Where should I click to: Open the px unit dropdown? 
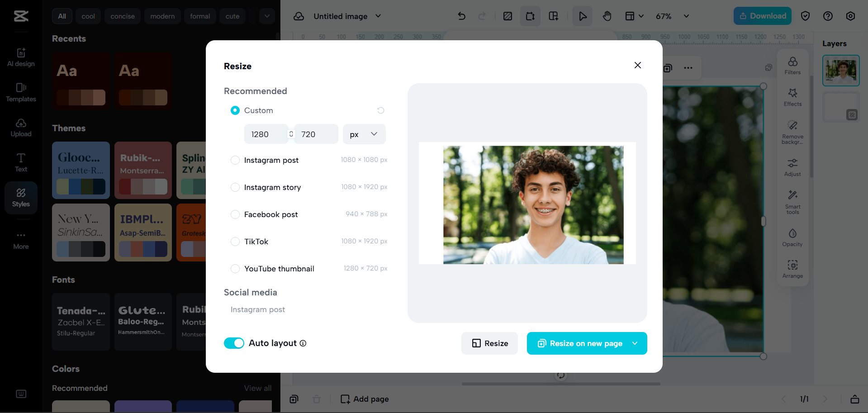tap(364, 134)
